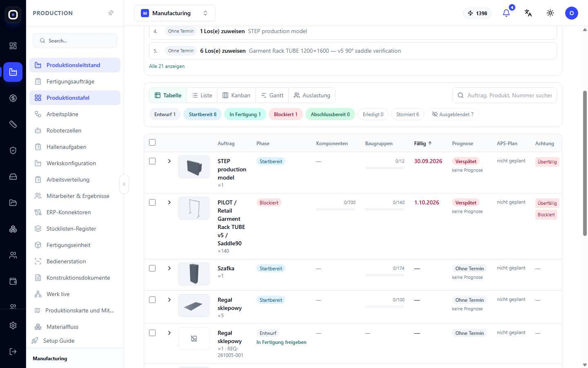Collapse the sidebar with the chevron handle
588x368 pixels.
click(124, 184)
